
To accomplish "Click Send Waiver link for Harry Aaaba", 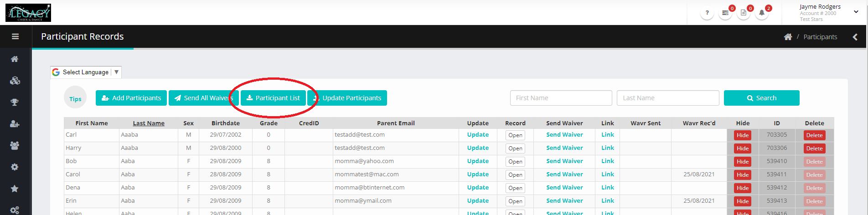I will (564, 148).
